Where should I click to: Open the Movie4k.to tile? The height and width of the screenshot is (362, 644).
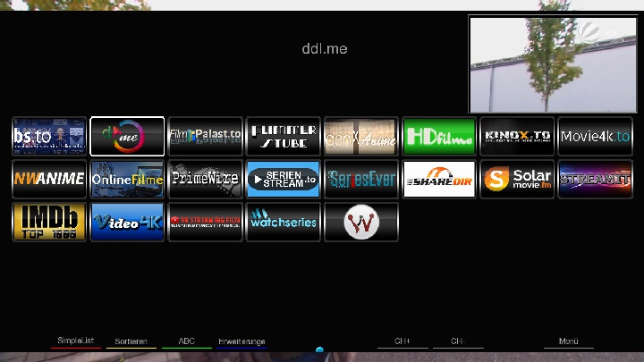[x=594, y=137]
